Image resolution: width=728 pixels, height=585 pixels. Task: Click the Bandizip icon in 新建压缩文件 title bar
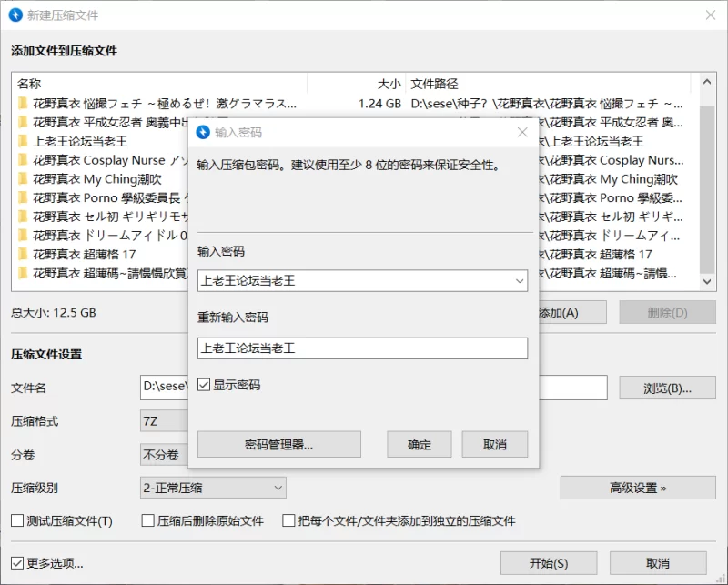15,15
